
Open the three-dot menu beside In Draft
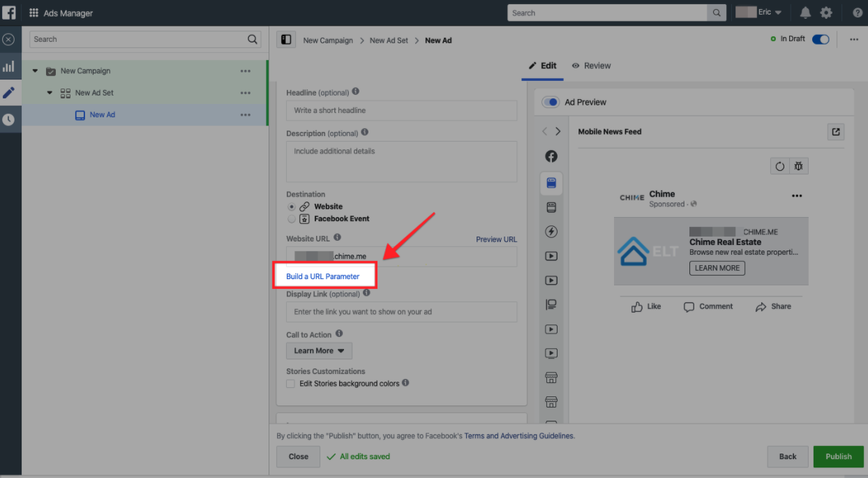coord(854,40)
